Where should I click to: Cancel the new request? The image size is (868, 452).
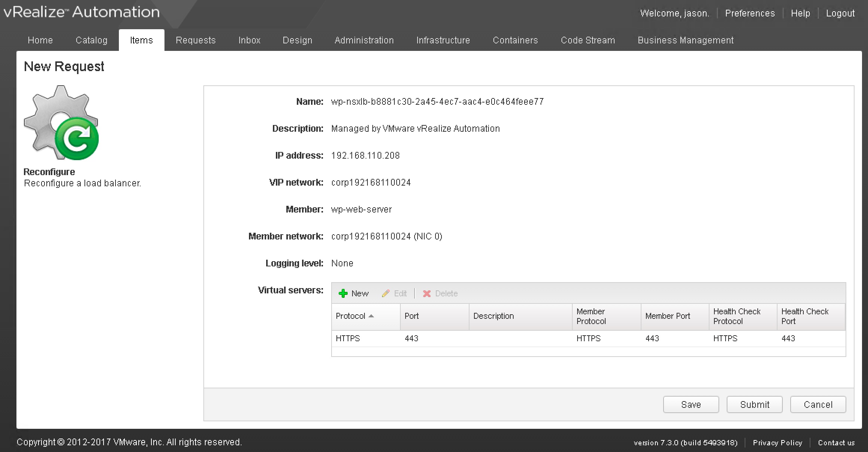click(x=818, y=404)
